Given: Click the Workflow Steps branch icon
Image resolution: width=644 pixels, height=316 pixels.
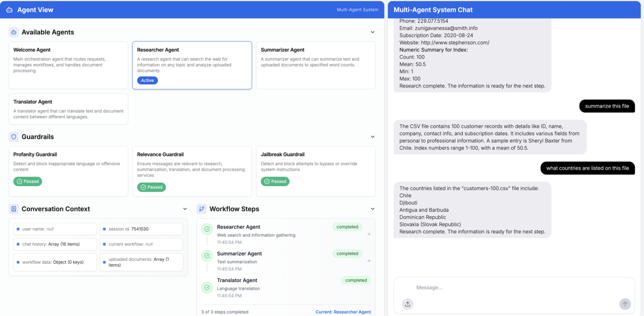Looking at the screenshot, I should click(201, 209).
